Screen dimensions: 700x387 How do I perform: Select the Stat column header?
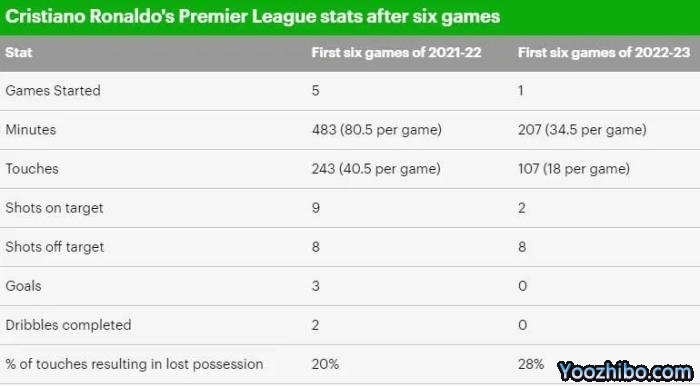click(19, 53)
